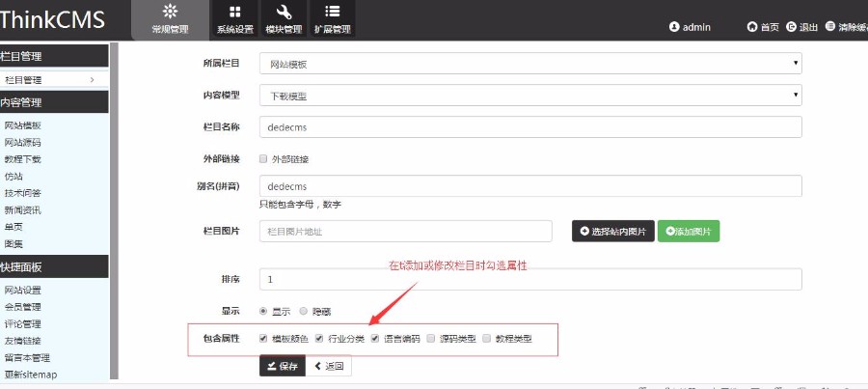Open the 内容模型 dropdown
868x389 pixels.
[x=530, y=96]
